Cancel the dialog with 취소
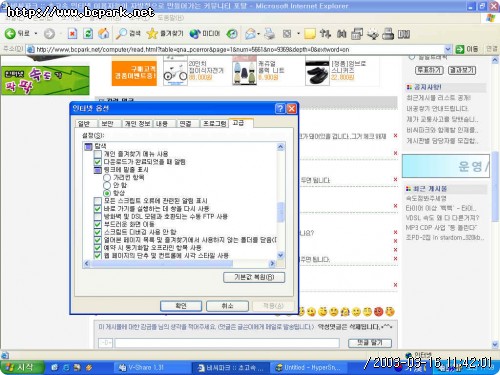The height and width of the screenshot is (375, 500). pos(227,306)
